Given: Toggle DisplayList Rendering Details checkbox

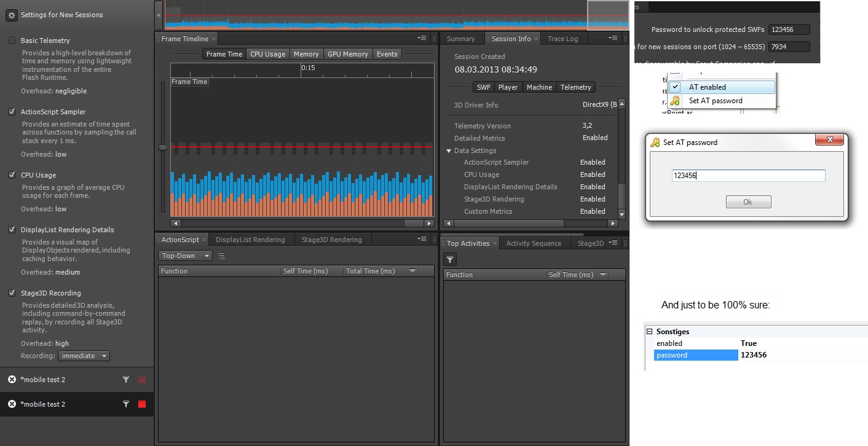Looking at the screenshot, I should (x=12, y=230).
